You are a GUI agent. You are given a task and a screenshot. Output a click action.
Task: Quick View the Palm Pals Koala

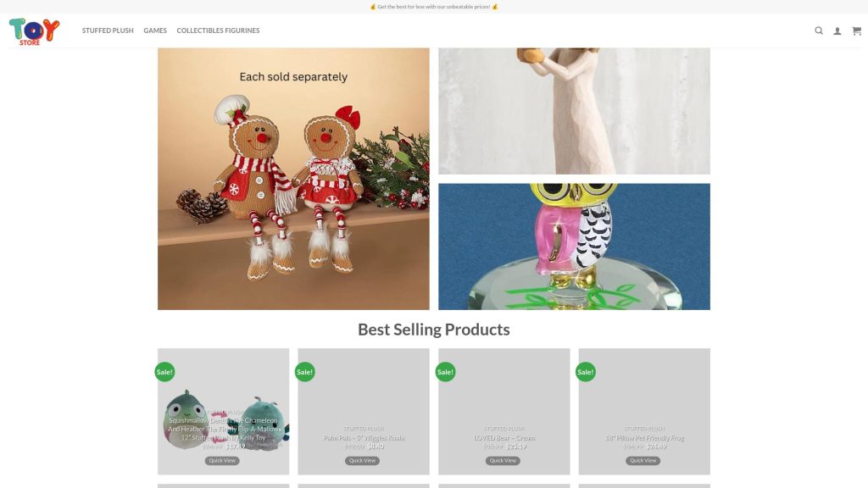(363, 460)
